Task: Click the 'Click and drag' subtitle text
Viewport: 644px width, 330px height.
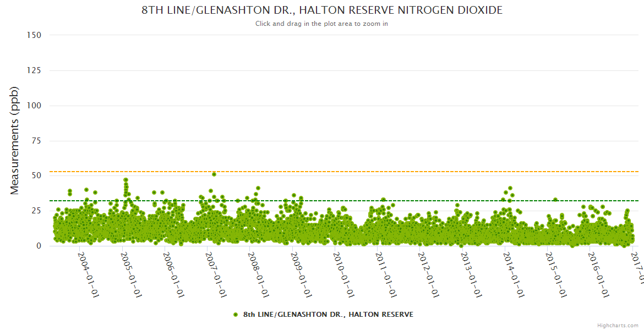Action: [x=322, y=24]
